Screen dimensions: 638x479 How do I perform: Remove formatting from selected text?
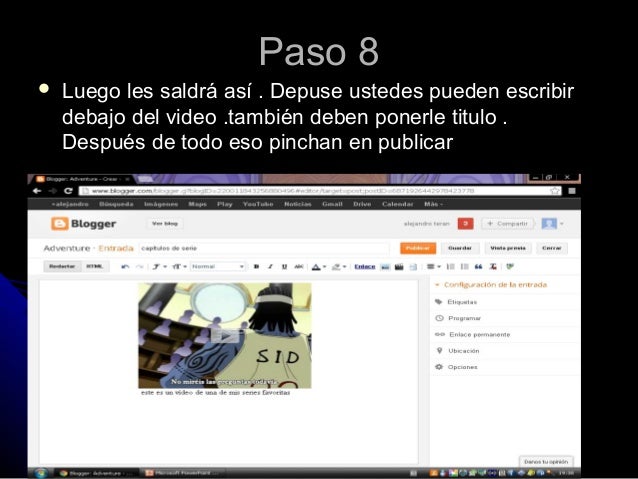point(493,267)
